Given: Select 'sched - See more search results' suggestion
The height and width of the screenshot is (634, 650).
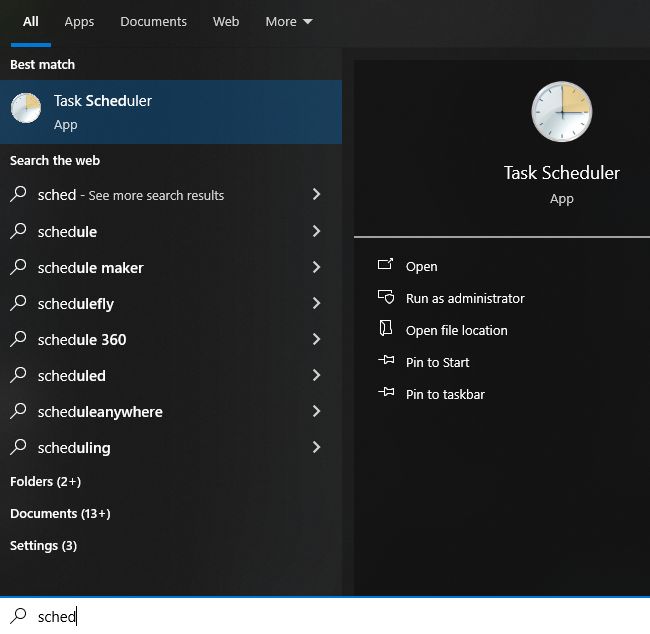Looking at the screenshot, I should pos(171,195).
